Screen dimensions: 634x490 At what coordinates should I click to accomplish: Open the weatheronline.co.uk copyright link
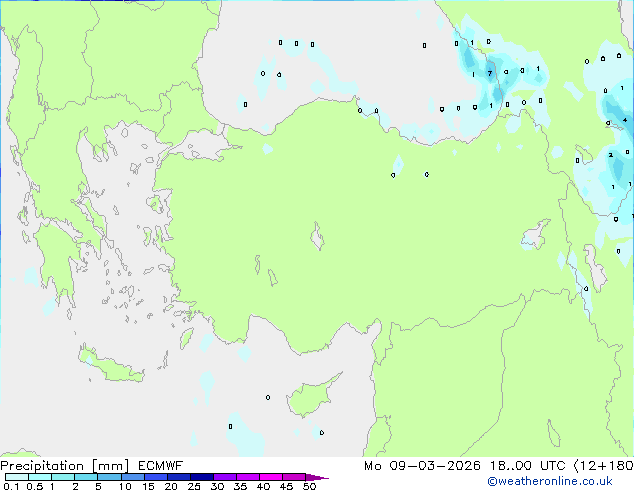[x=550, y=481]
